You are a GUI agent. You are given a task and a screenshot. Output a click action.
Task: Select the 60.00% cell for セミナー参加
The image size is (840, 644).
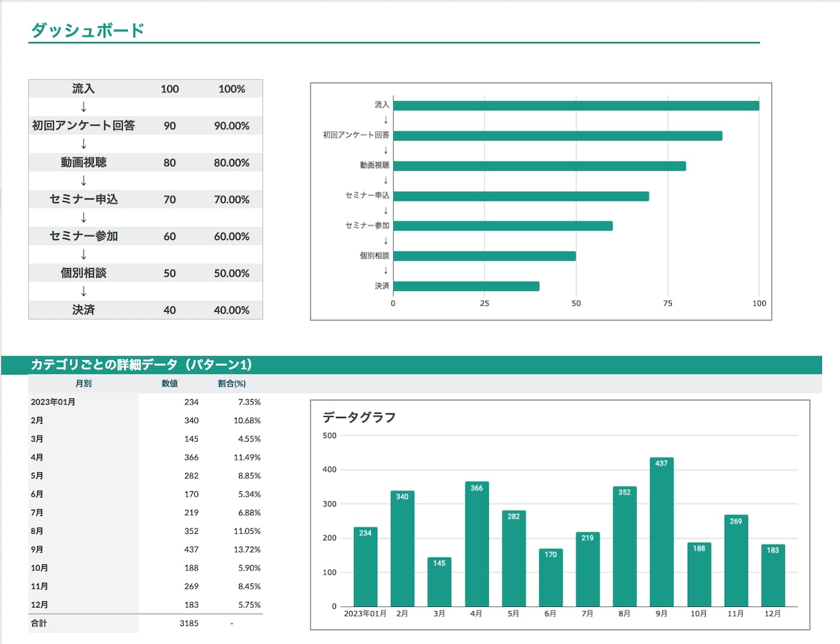coord(231,236)
